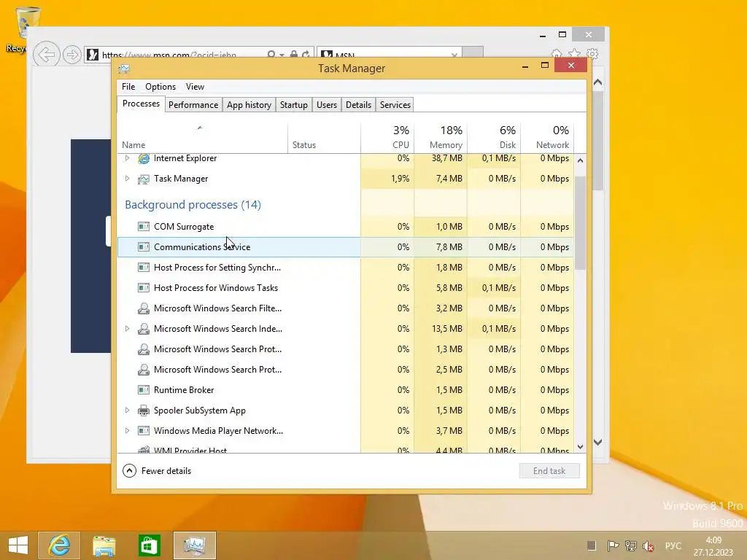Click the process list scroll up arrow
Image resolution: width=747 pixels, height=560 pixels.
580,160
